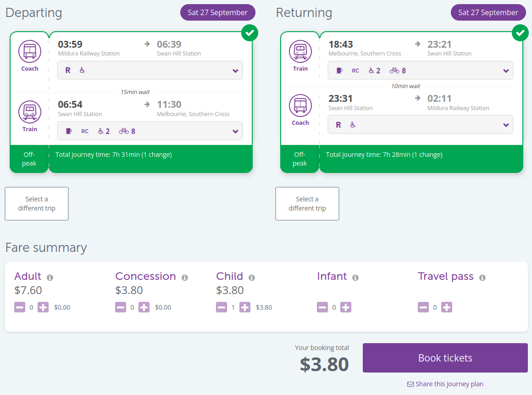Expand departing train 06:54 leg details
Screen dimensions: 532x395
click(x=150, y=131)
